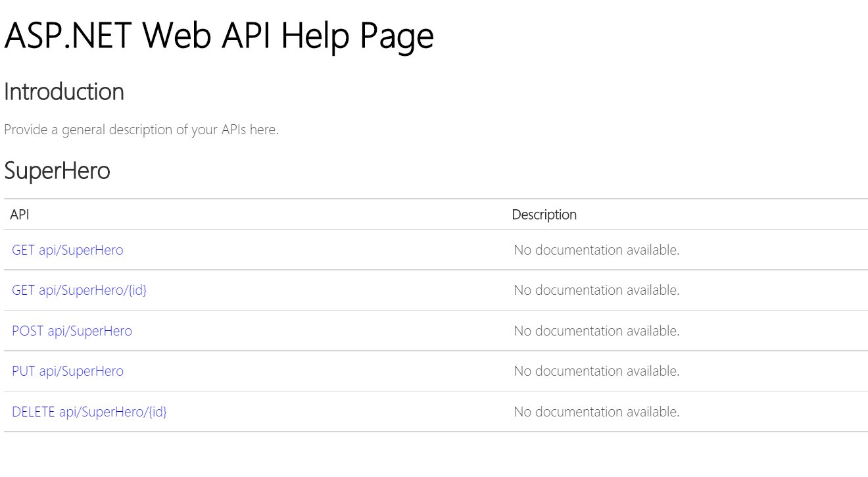Click the description text in the POST row
This screenshot has height=477, width=868.
pyautogui.click(x=596, y=331)
